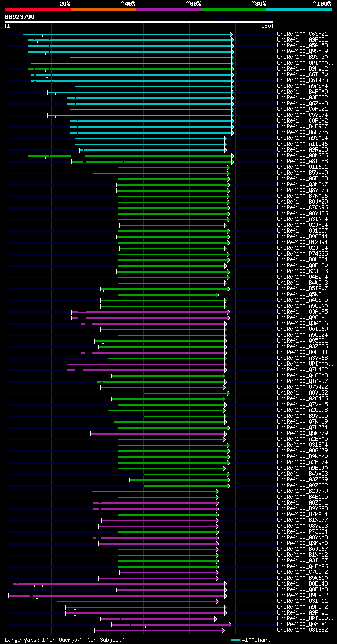Image resolution: width=337 pixels, height=644 pixels.
Task: Select the UniRef100_A8MS26 label
Action: (x=302, y=155)
